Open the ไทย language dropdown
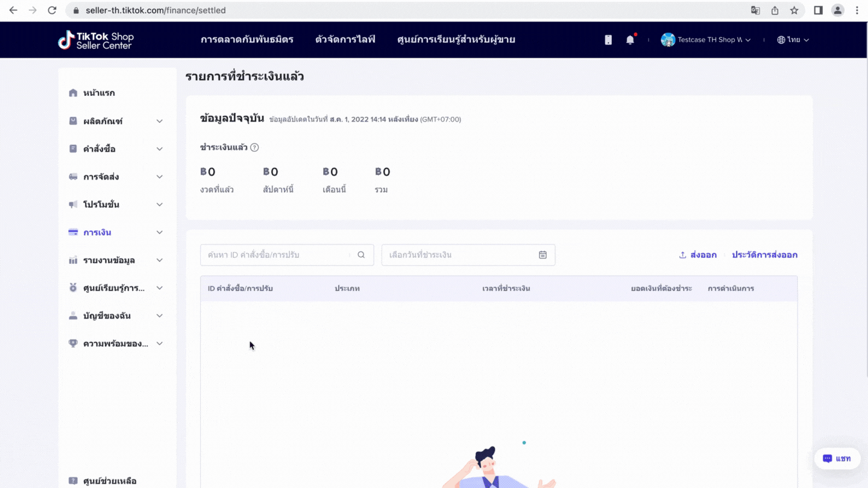 793,40
